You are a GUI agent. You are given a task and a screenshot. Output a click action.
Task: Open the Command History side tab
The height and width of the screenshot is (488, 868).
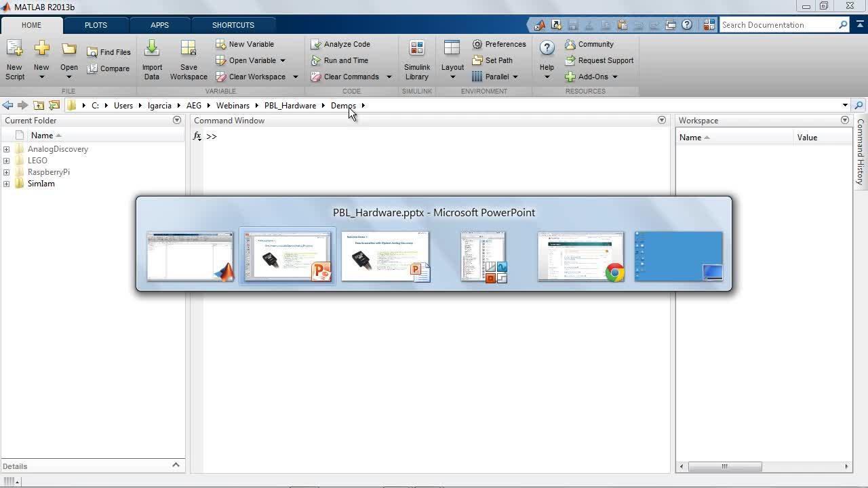pyautogui.click(x=860, y=152)
